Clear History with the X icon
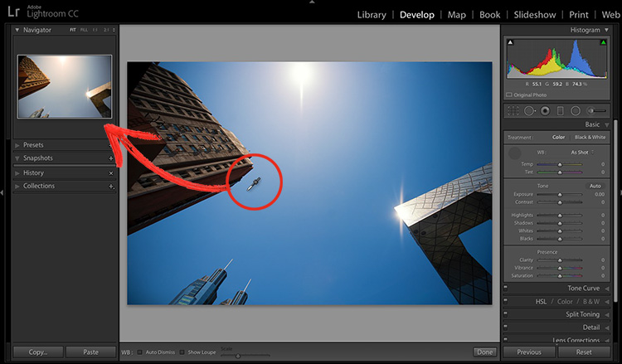The width and height of the screenshot is (622, 364). 111,173
